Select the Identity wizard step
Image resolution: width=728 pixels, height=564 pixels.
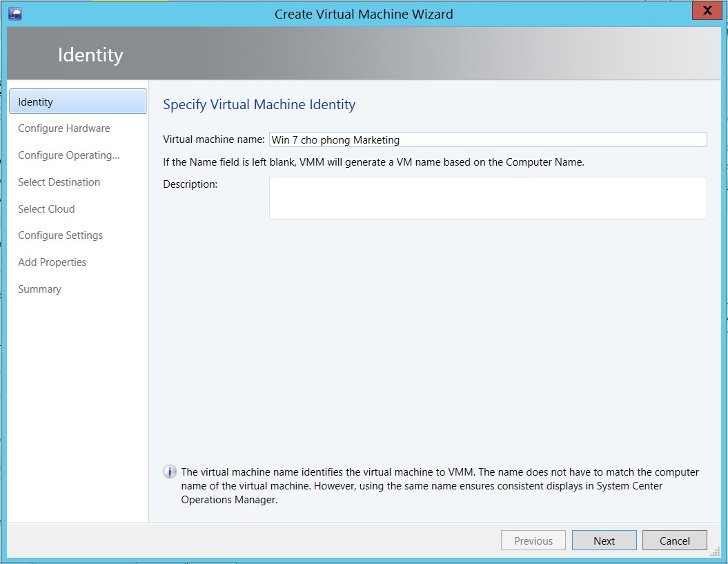point(78,101)
